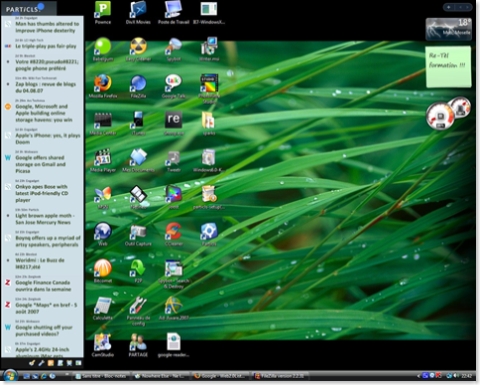
Task: Click the wrench icon in Particls toolbar
Action: click(x=41, y=363)
